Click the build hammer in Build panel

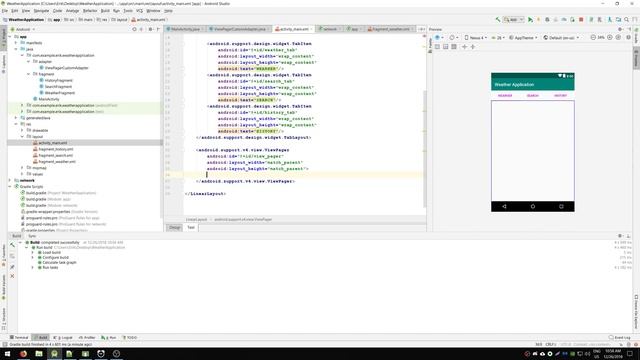pos(12,245)
